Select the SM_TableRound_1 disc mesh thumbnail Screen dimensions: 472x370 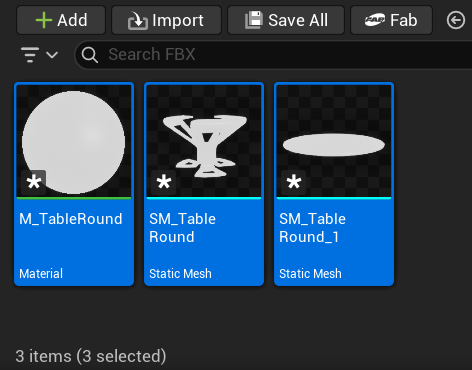pos(334,141)
